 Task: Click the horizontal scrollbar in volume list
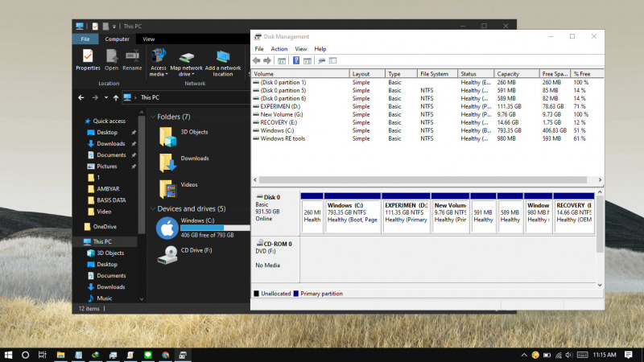(x=423, y=179)
